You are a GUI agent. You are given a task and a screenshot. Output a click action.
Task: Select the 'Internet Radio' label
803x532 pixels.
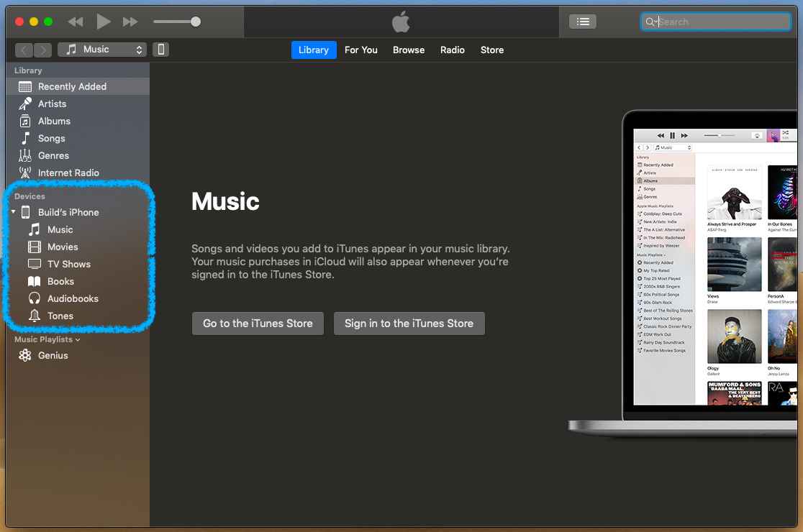(x=68, y=173)
